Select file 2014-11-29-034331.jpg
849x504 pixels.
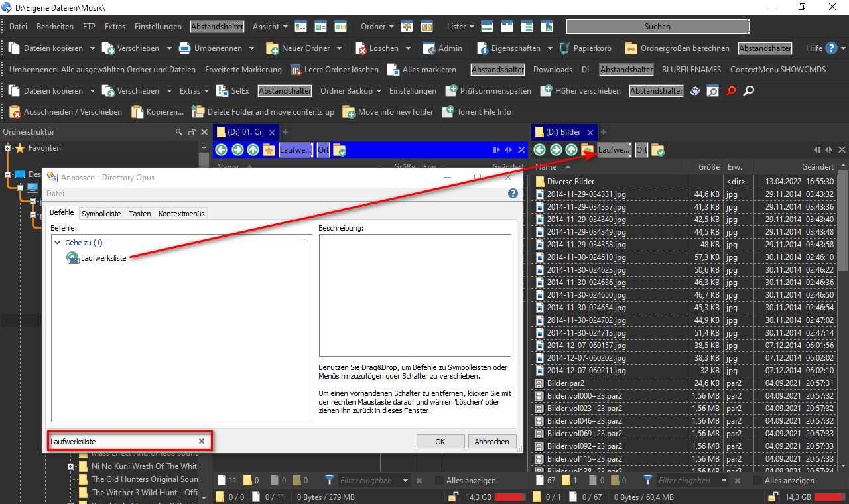pos(586,194)
